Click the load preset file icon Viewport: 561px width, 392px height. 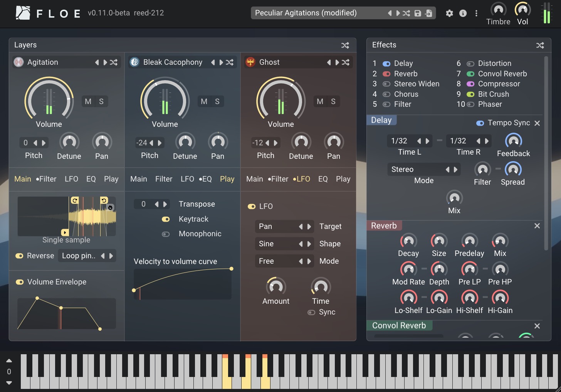coord(428,13)
